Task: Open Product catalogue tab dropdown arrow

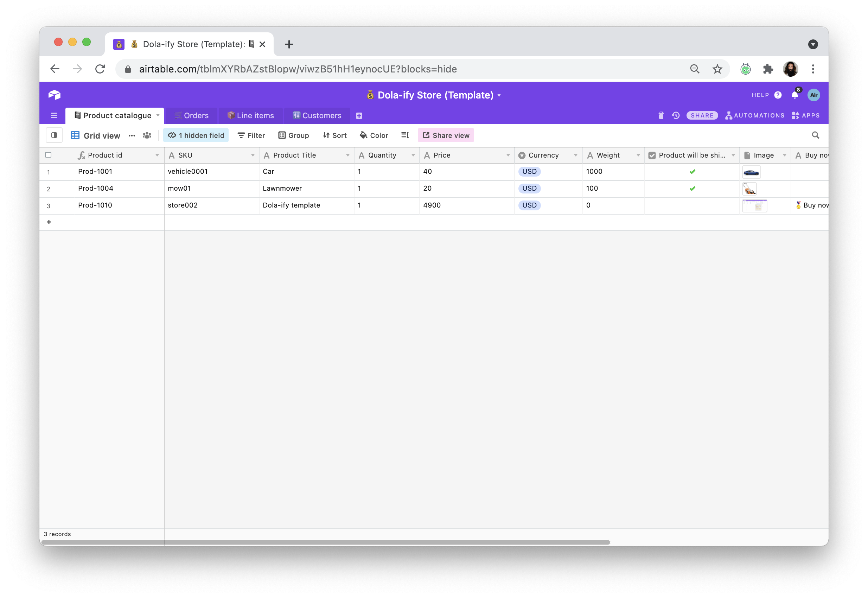Action: point(158,115)
